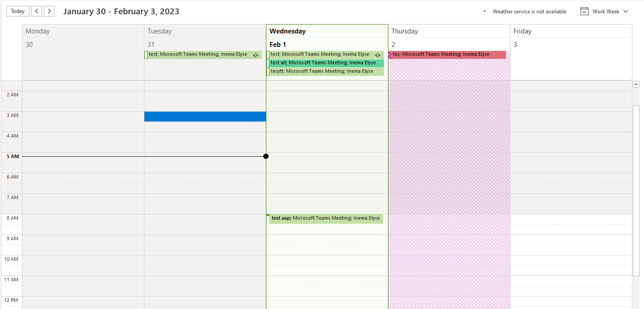Image resolution: width=644 pixels, height=309 pixels.
Task: Open the weather service dropdown arrow
Action: tap(484, 12)
